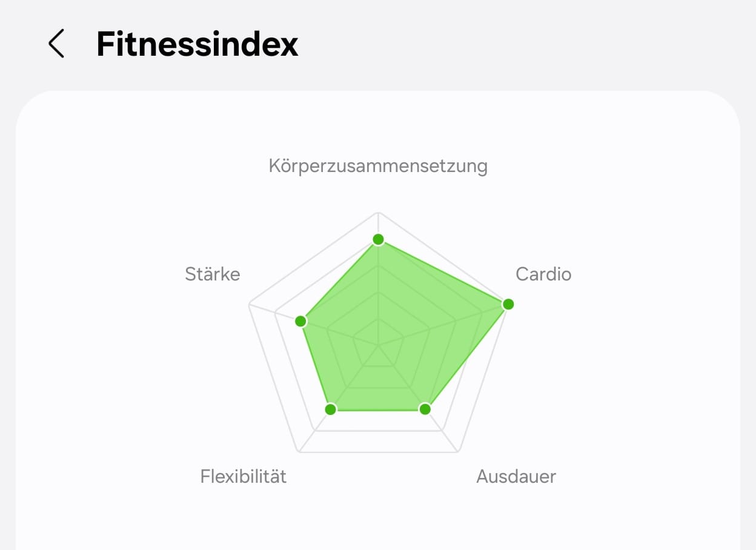Click outer pentagon corner beside Stärke label
756x550 pixels.
[x=250, y=304]
